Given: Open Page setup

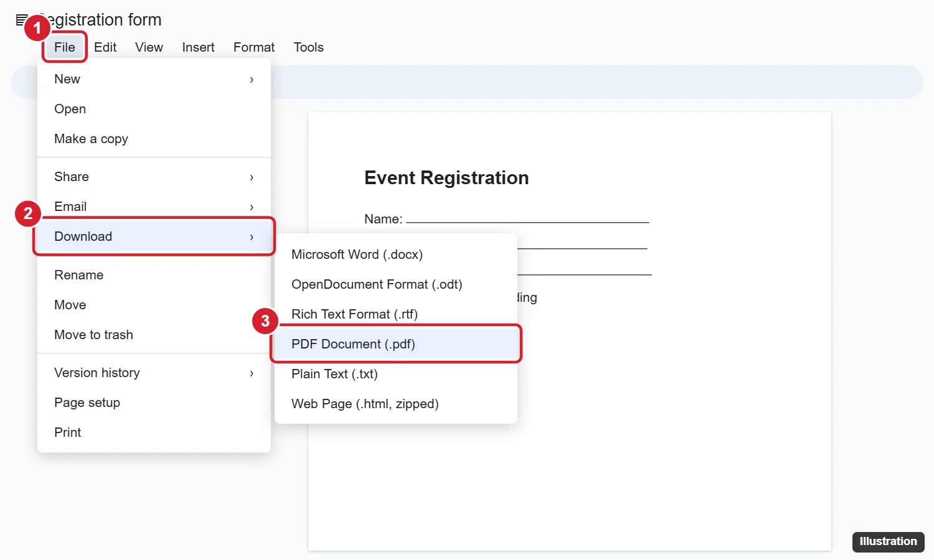Looking at the screenshot, I should (154, 403).
